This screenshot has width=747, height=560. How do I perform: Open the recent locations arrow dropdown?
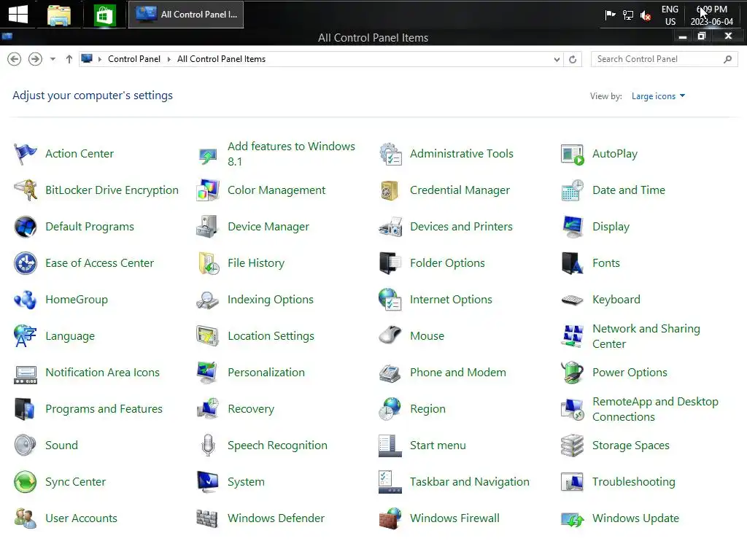[x=53, y=59]
